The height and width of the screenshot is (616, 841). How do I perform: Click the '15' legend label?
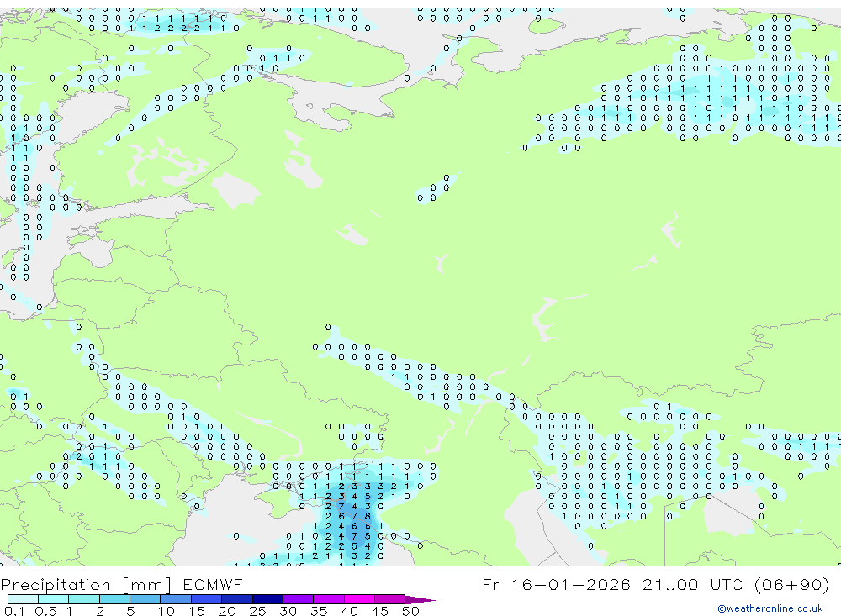click(196, 611)
